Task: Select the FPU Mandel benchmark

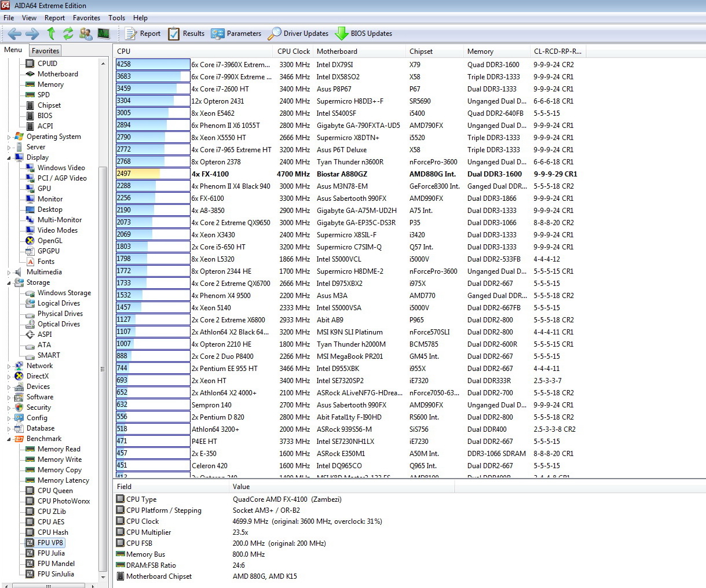Action: coord(56,564)
